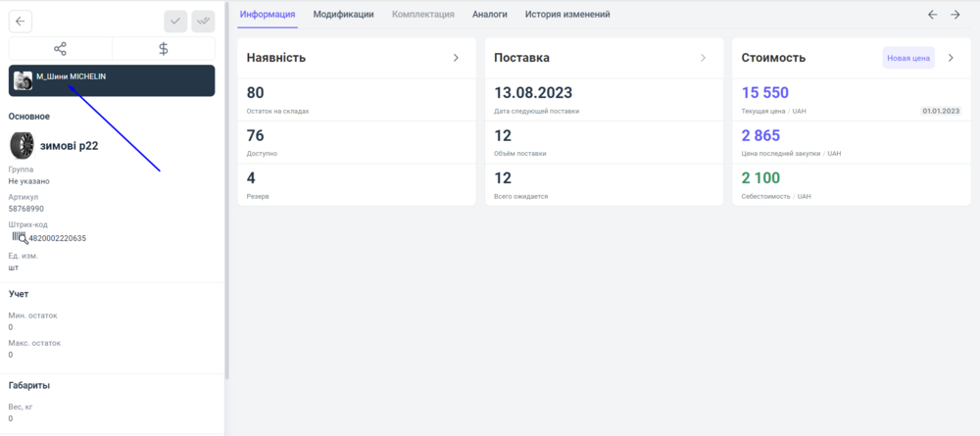Expand the Поставка card chevron

(x=703, y=58)
